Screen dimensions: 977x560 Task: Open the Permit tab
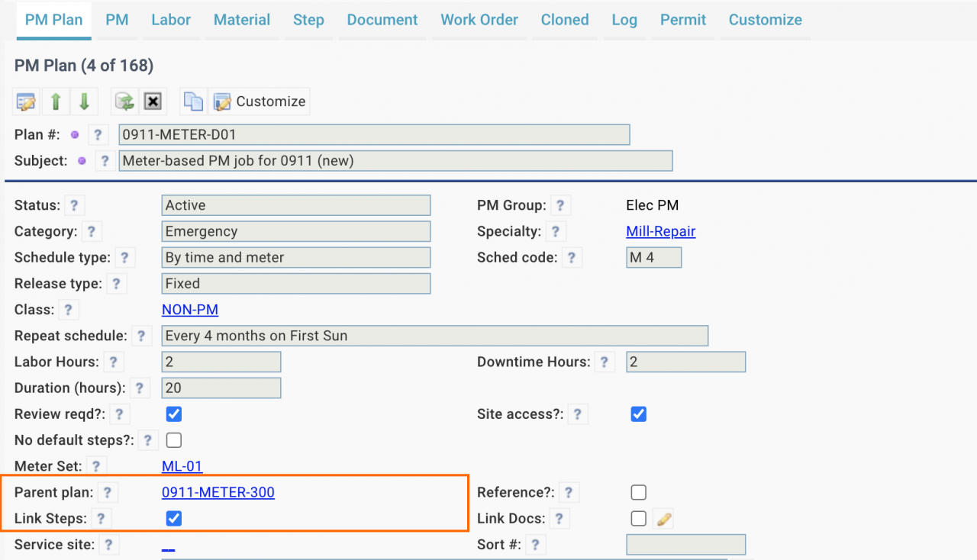(x=682, y=20)
